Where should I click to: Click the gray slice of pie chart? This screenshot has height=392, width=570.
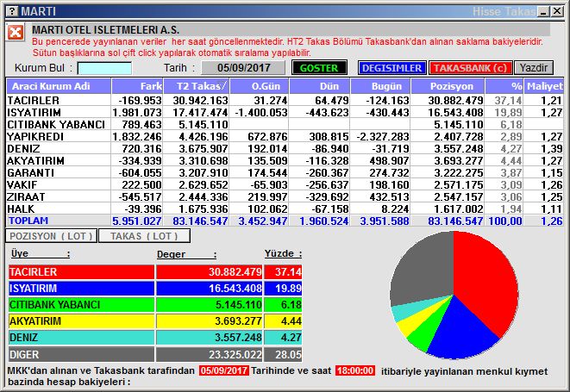tap(423, 269)
